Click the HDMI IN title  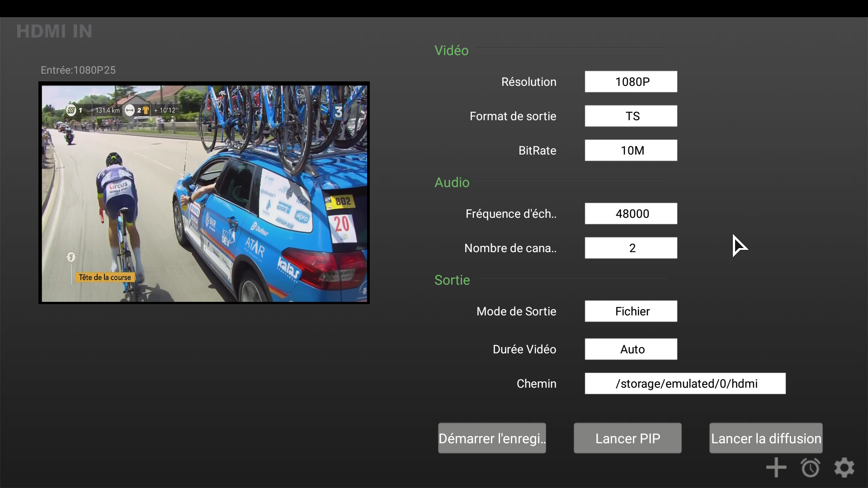54,31
